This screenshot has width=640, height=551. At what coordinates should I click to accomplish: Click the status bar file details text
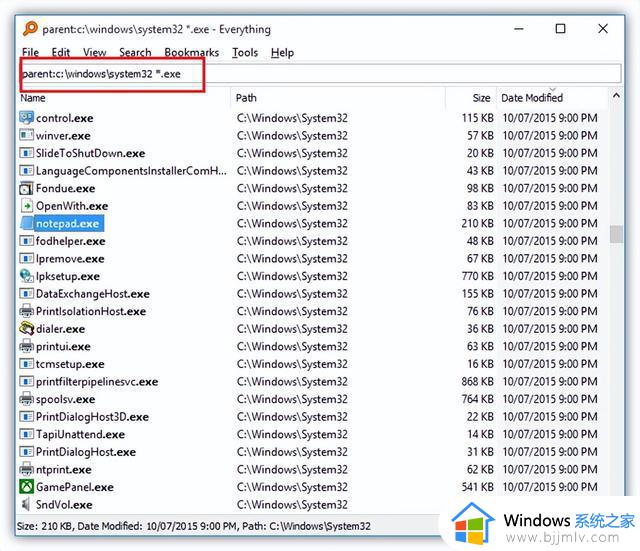(x=193, y=526)
